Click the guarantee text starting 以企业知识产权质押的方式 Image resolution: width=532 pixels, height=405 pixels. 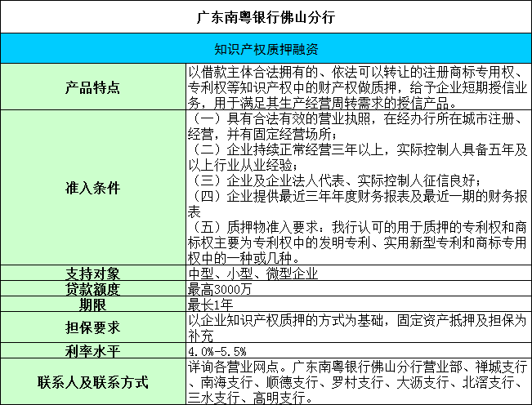[358, 327]
